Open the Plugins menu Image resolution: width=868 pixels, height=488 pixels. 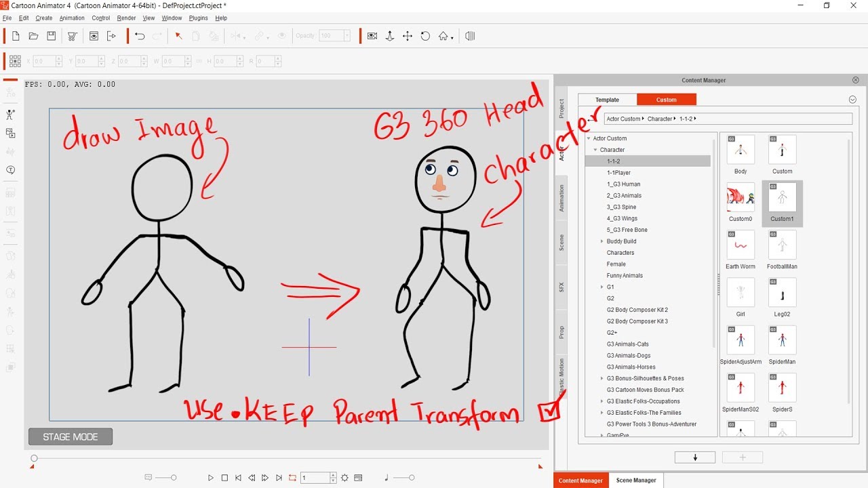click(x=199, y=18)
